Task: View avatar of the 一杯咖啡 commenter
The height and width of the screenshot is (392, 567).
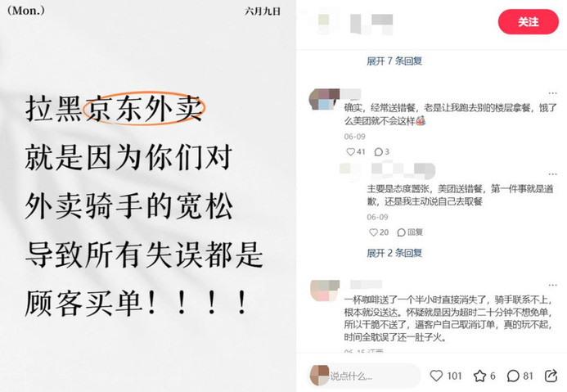Action: (x=325, y=291)
